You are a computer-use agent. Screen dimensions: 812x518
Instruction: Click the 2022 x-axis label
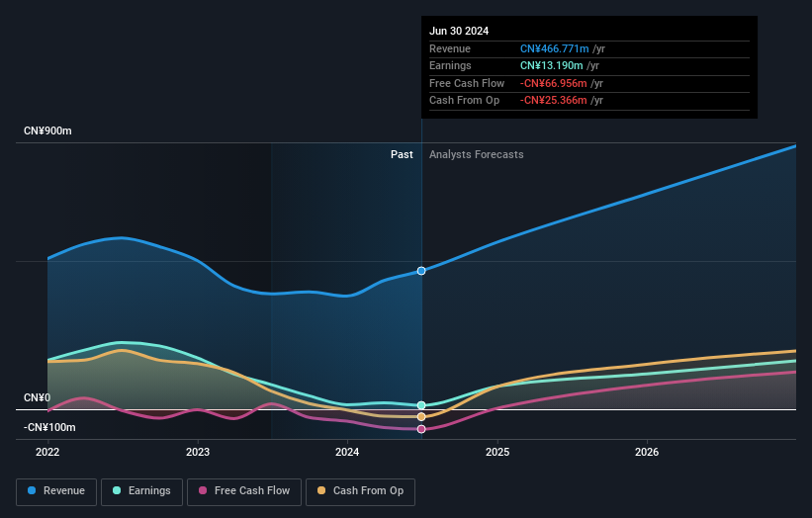coord(47,452)
